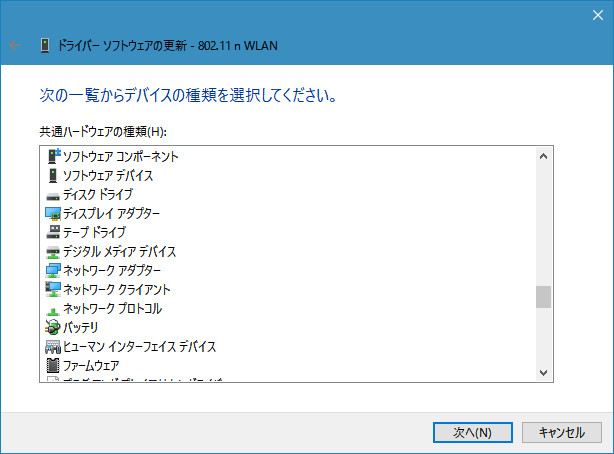Select the ファームウェア chip icon

(53, 366)
